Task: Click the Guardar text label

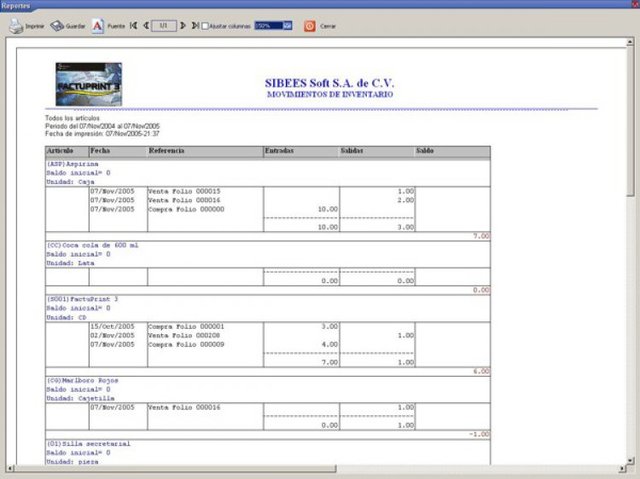Action: [75, 27]
